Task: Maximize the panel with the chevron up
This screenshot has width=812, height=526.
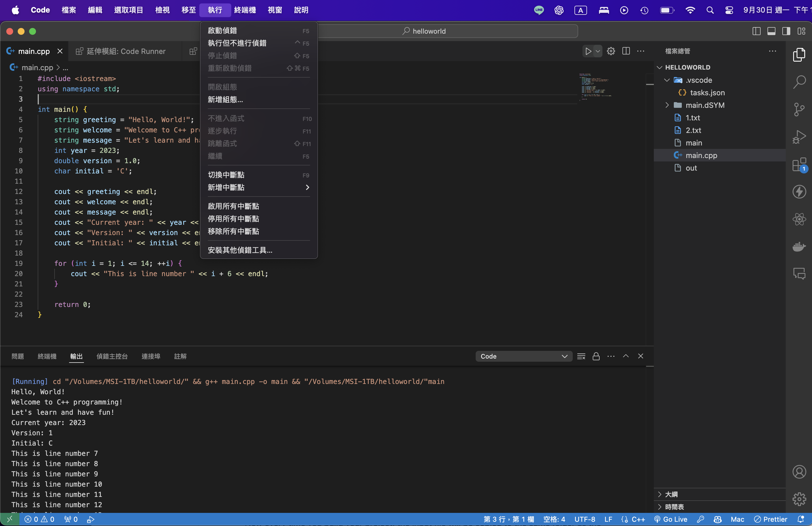Action: [x=626, y=356]
